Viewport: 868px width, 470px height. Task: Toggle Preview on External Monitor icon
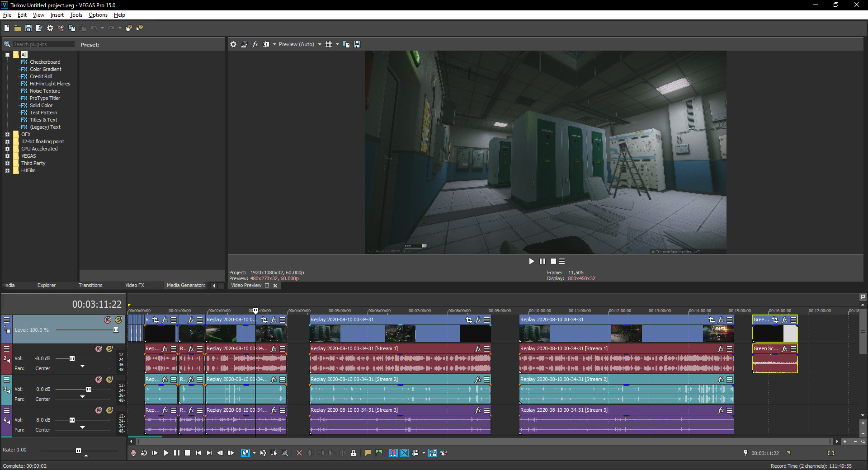(244, 44)
